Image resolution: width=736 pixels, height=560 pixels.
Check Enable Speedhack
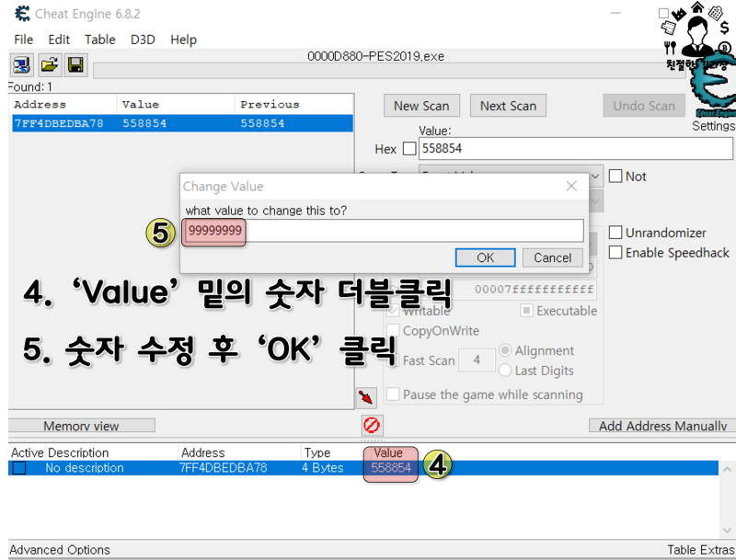coord(615,253)
